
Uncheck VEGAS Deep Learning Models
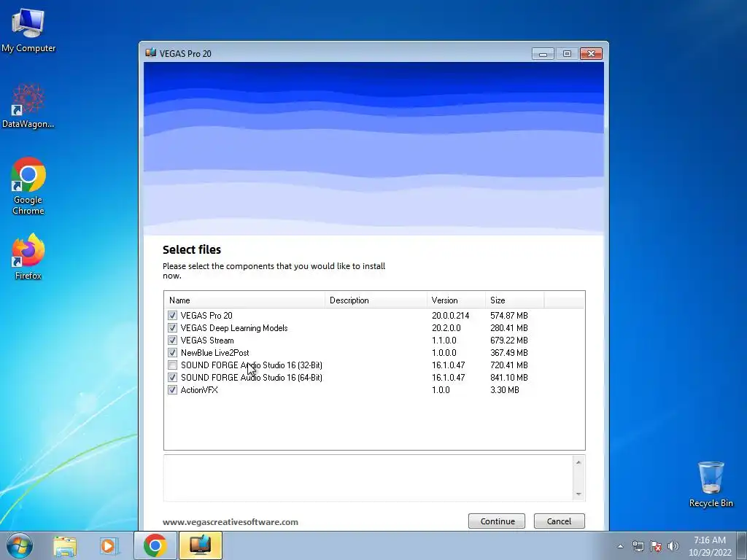tap(172, 328)
